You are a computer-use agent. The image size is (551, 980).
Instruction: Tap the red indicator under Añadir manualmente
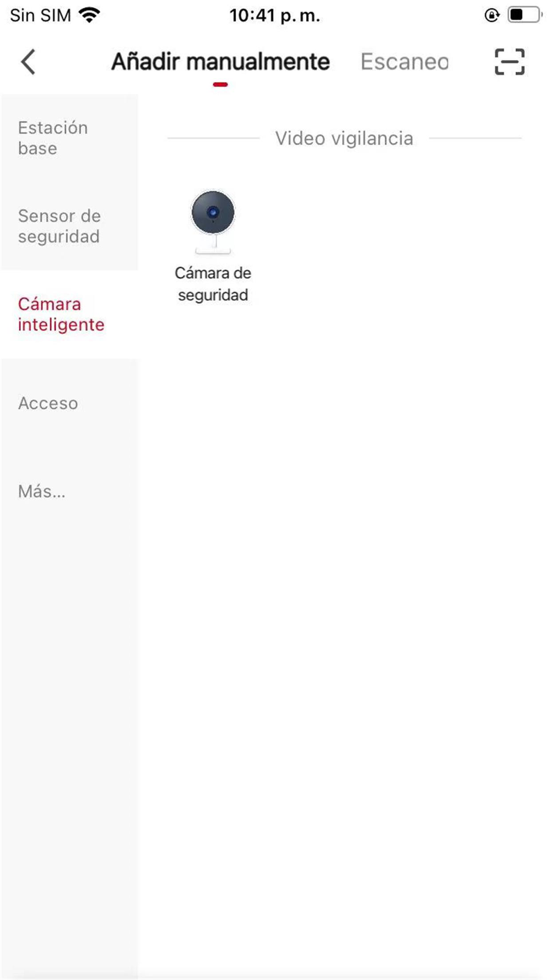click(x=220, y=84)
